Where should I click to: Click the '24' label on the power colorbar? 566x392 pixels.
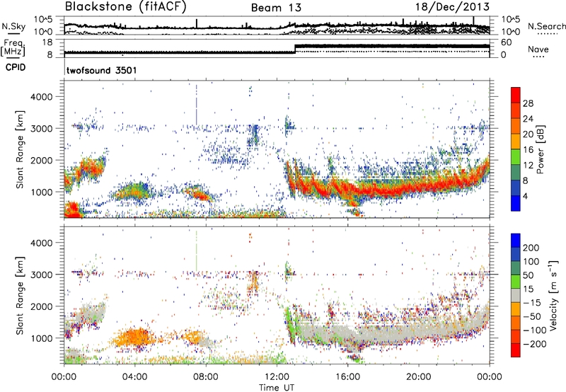click(x=528, y=119)
